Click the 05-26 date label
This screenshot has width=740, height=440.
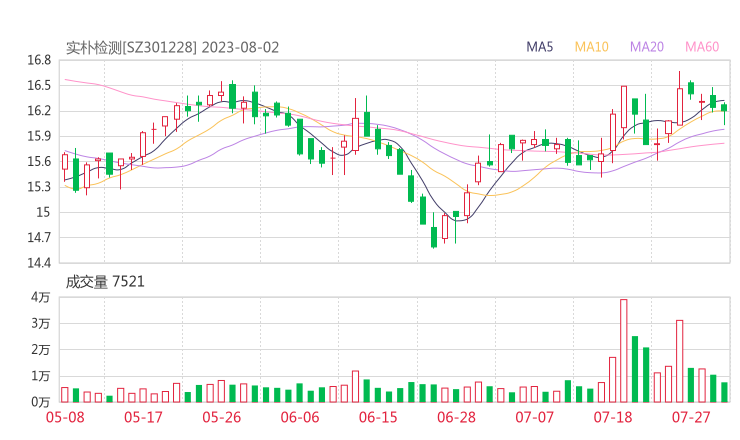222,417
